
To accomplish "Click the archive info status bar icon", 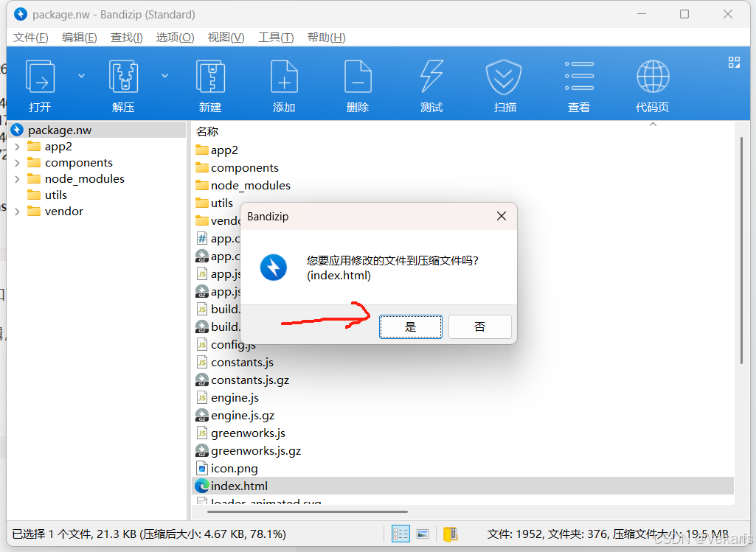I will pos(451,534).
